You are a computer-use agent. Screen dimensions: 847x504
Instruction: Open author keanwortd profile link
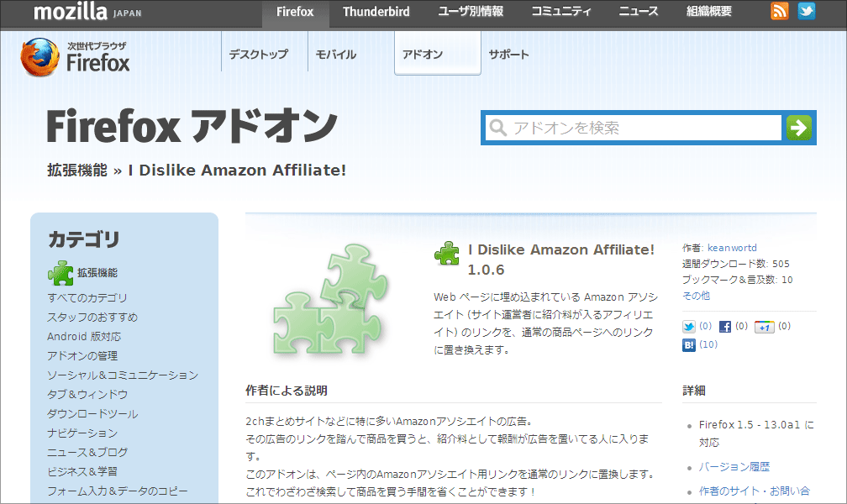(732, 248)
